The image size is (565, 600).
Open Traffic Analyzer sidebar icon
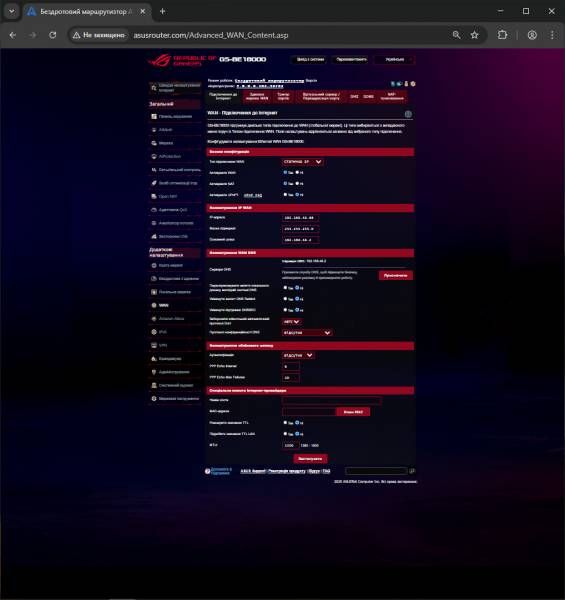[154, 223]
